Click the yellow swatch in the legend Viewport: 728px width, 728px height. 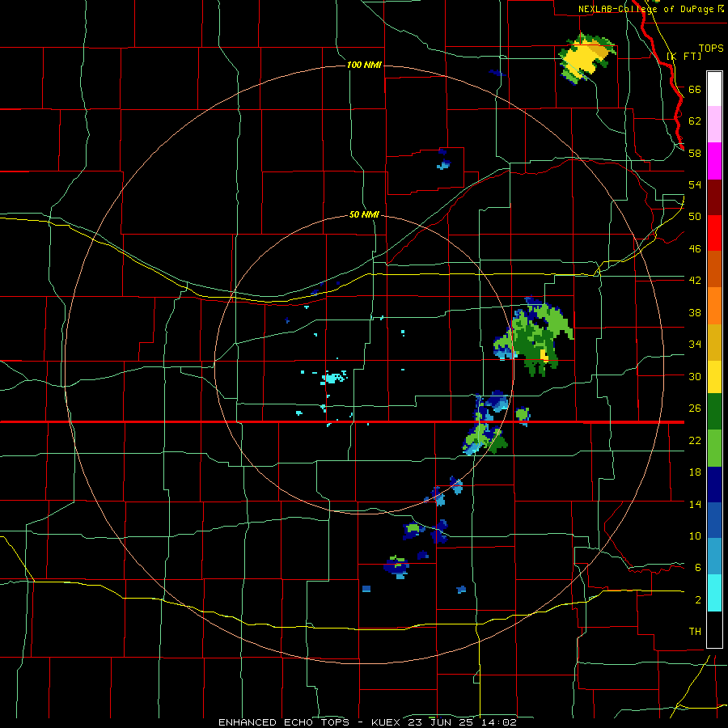(714, 376)
